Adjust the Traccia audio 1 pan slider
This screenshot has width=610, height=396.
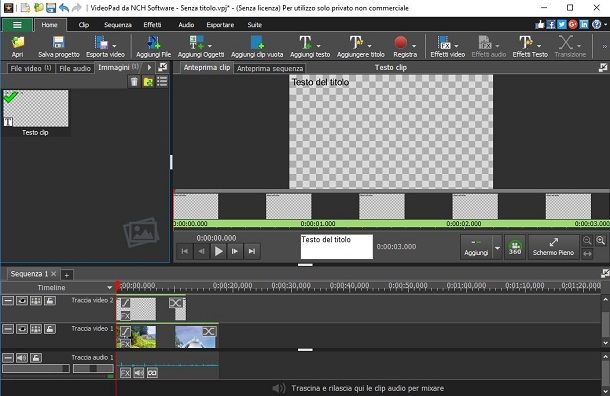[93, 369]
